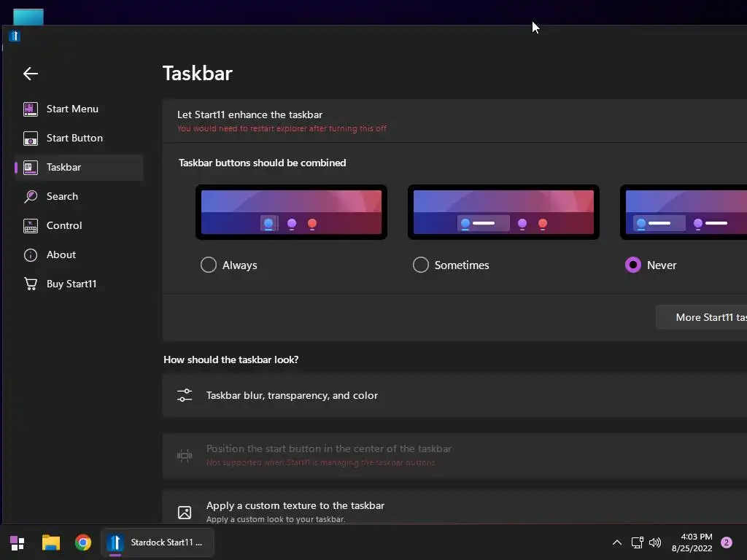
Task: Click the image icon for custom texture
Action: 185,513
